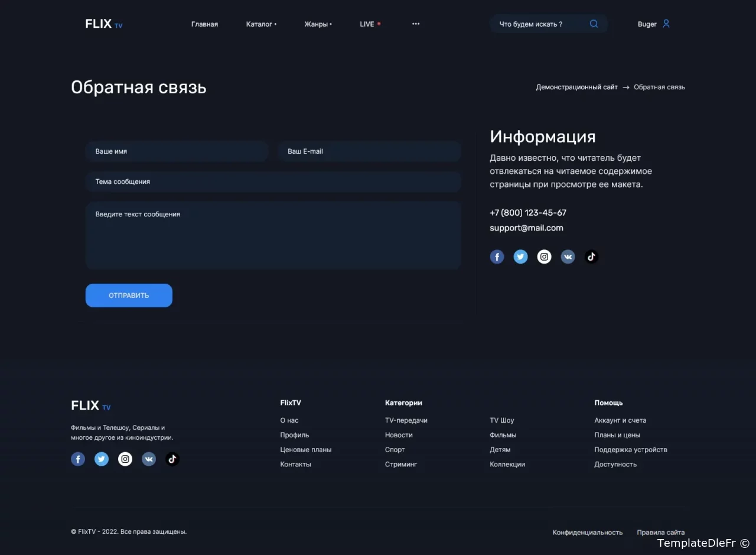Open the Buger user profile icon
Viewport: 756px width, 555px height.
click(666, 24)
